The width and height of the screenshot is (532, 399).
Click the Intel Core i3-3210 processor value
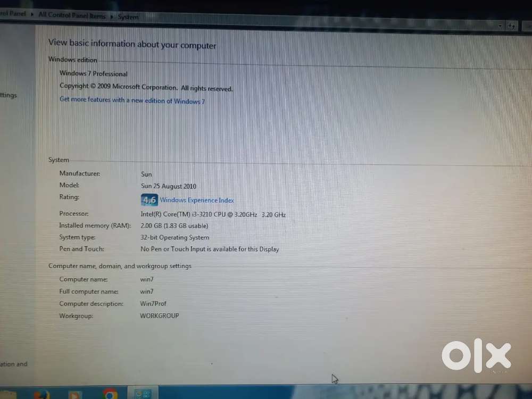213,214
